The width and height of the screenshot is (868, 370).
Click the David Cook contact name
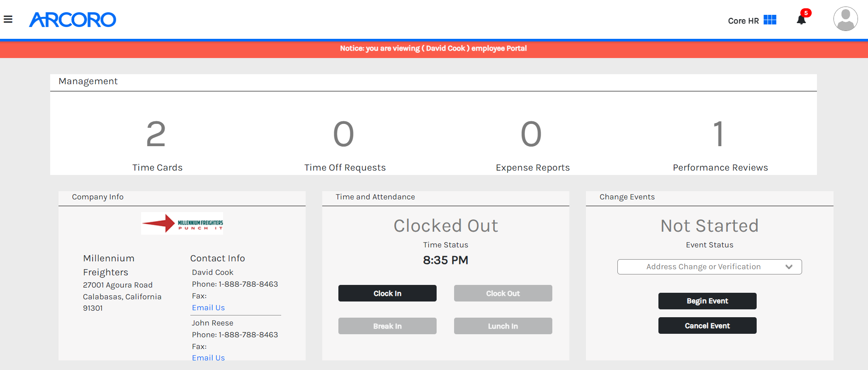coord(213,272)
